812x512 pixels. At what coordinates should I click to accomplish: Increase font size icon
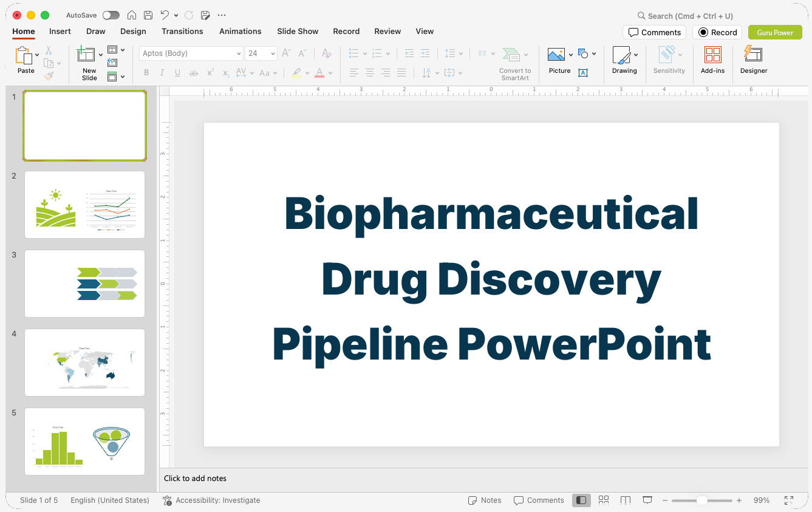(286, 53)
